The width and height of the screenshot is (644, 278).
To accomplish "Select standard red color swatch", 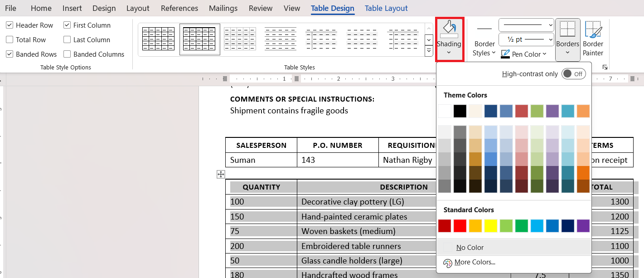I will coord(460,226).
